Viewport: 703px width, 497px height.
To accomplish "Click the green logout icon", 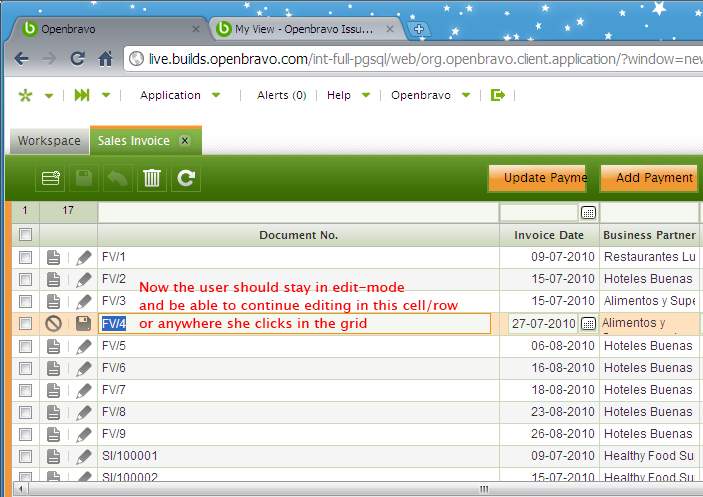I will pos(498,95).
